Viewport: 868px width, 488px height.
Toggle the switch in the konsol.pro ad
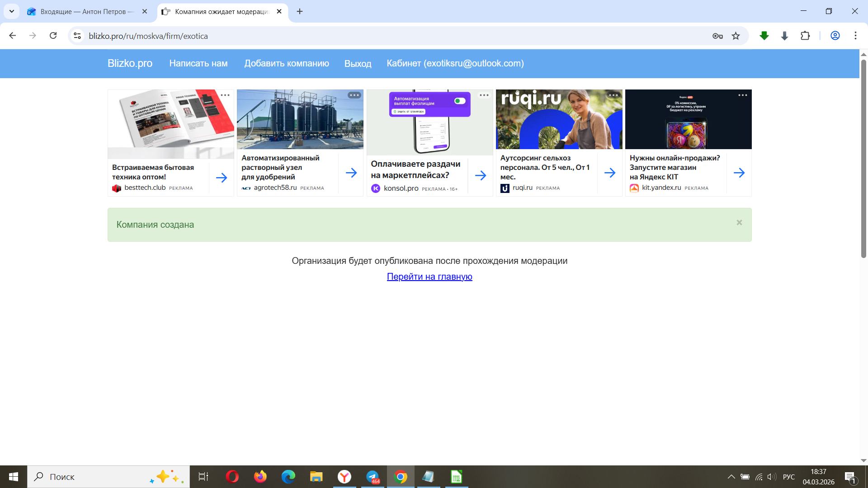click(460, 101)
